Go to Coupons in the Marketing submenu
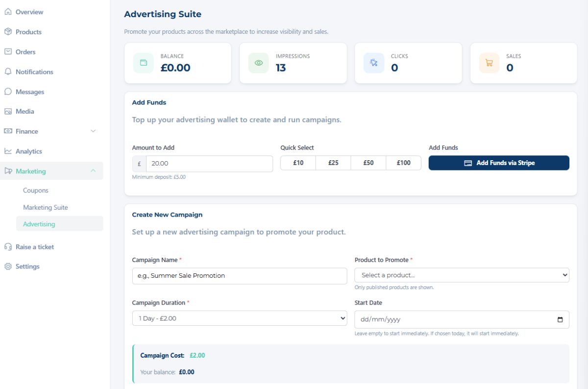Screen dimensions: 588x389 point(36,191)
